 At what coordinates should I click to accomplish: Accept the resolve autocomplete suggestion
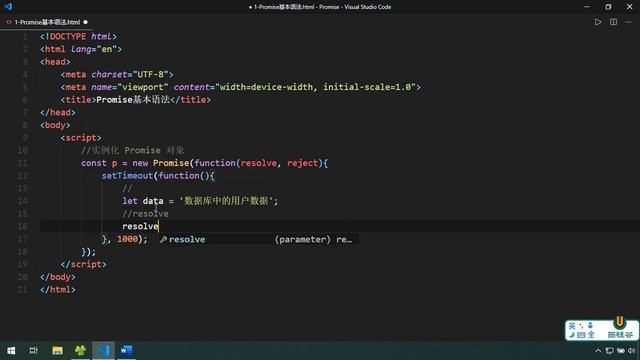point(259,240)
